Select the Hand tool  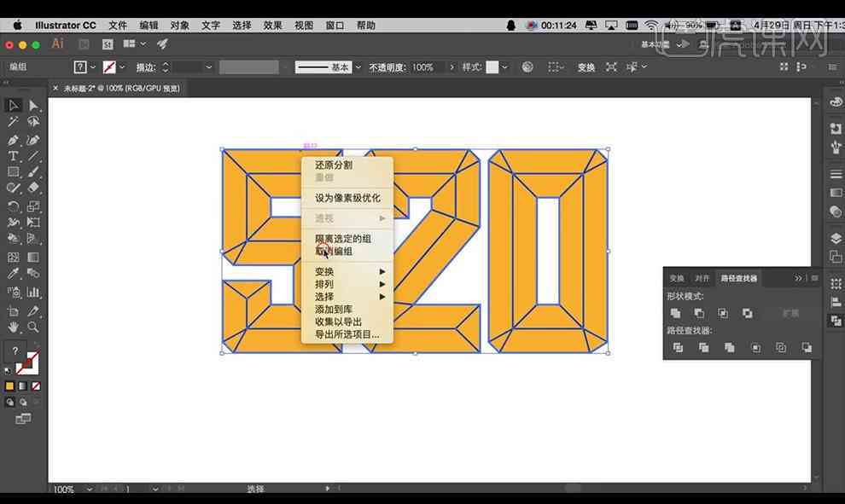click(x=14, y=327)
